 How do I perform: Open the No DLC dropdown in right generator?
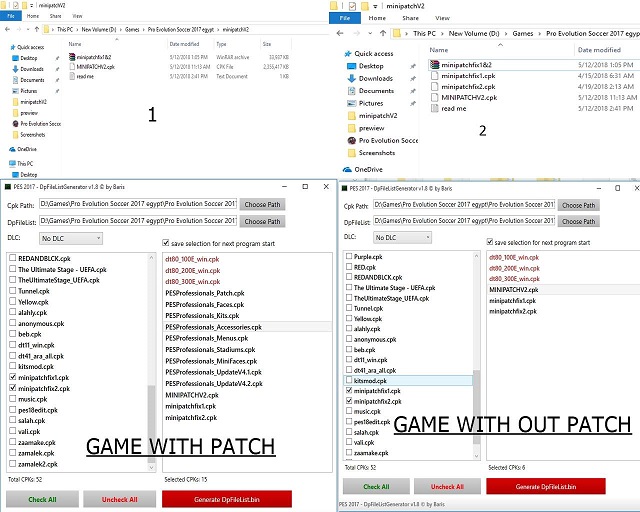(x=402, y=237)
